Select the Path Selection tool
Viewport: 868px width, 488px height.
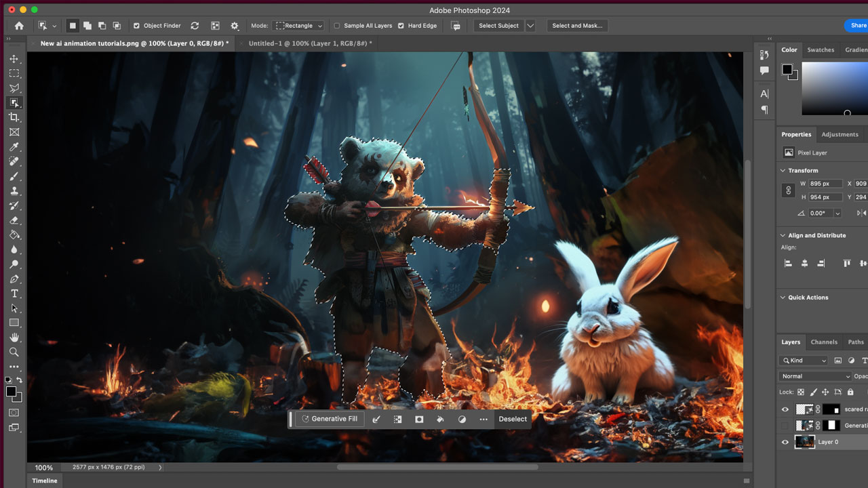coord(14,308)
